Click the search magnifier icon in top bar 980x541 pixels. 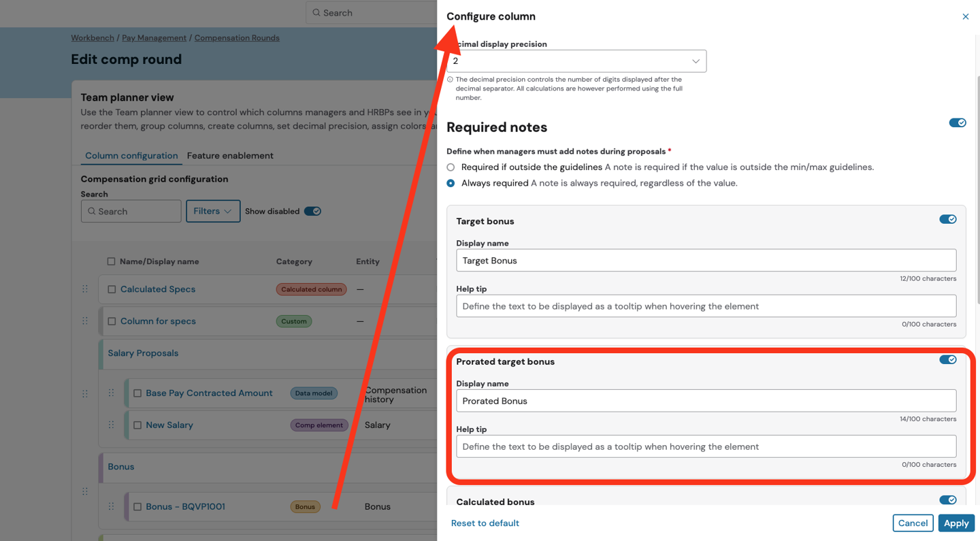316,13
